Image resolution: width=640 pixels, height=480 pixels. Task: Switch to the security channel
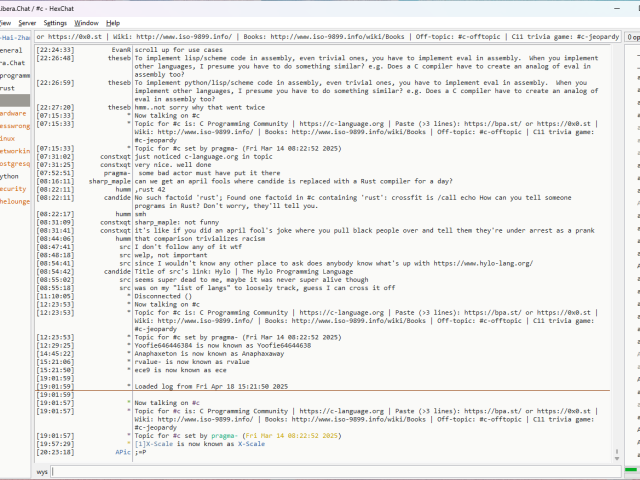point(13,188)
